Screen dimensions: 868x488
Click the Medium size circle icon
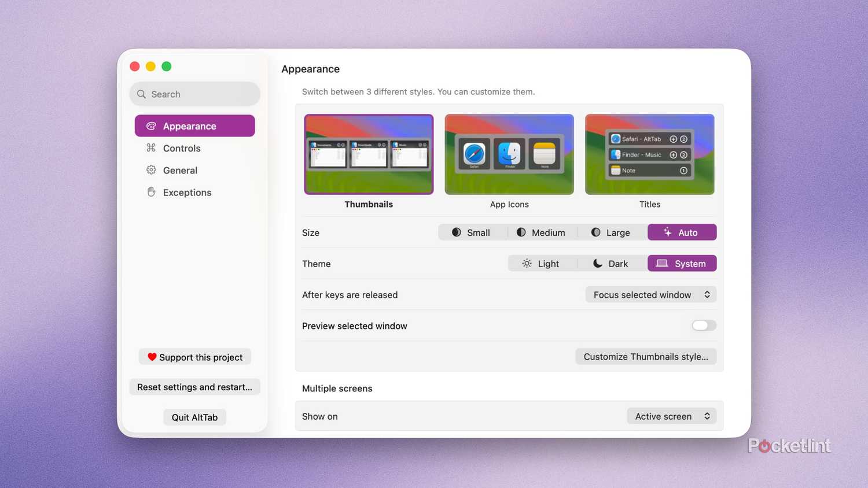(521, 232)
